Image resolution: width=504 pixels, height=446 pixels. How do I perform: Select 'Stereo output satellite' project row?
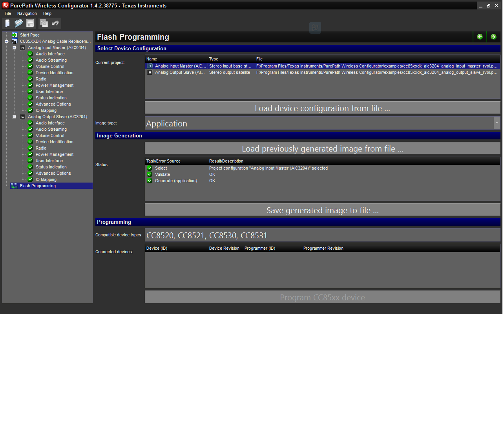tap(322, 72)
